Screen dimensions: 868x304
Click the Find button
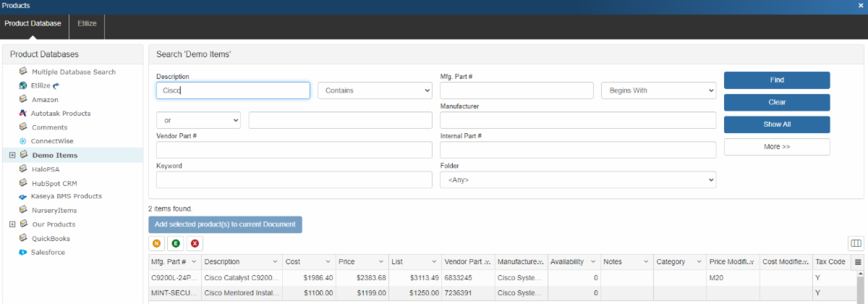[777, 80]
